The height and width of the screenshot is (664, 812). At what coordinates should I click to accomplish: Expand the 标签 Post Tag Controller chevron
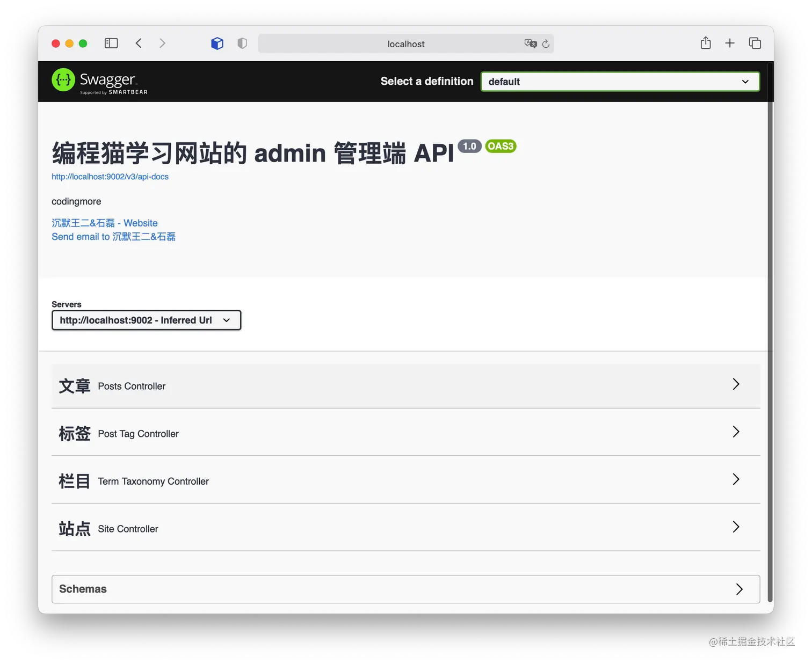click(736, 432)
